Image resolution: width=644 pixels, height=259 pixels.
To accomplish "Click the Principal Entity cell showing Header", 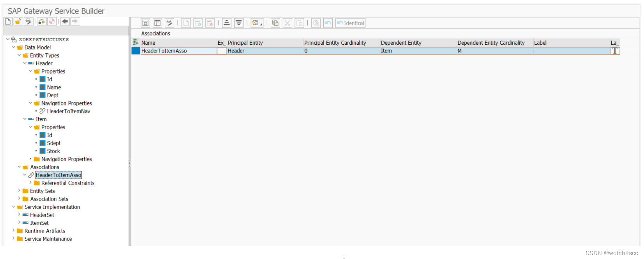I will pyautogui.click(x=265, y=51).
